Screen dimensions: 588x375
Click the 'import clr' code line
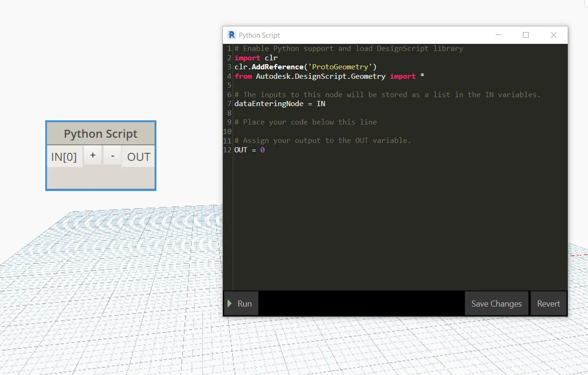pos(256,58)
